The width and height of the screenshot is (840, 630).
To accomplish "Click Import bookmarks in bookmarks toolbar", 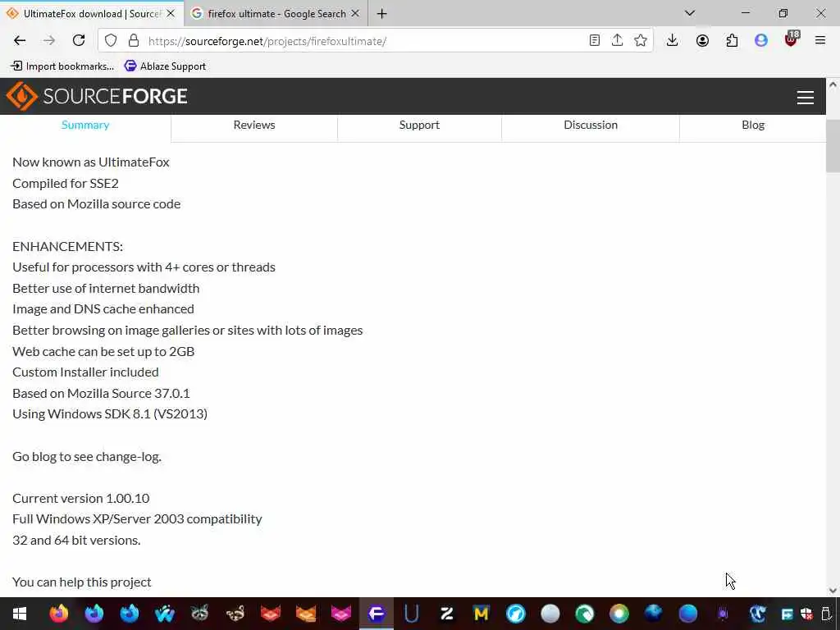I will 62,66.
